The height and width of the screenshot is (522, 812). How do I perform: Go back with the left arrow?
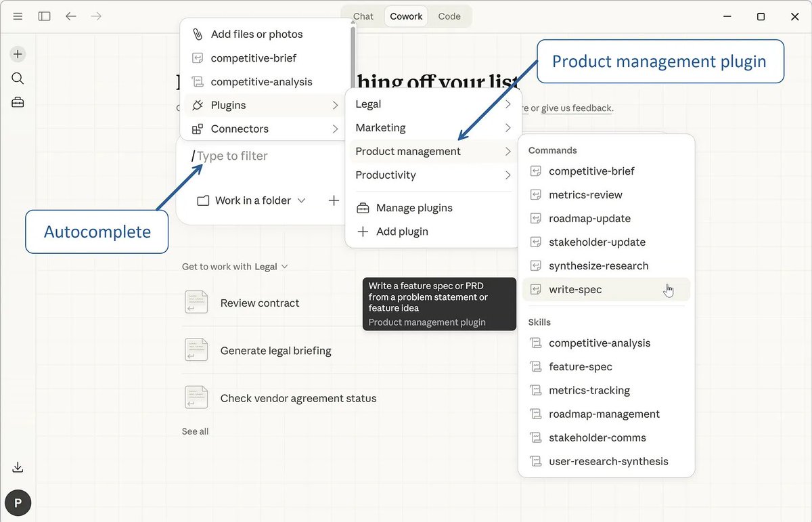point(71,16)
